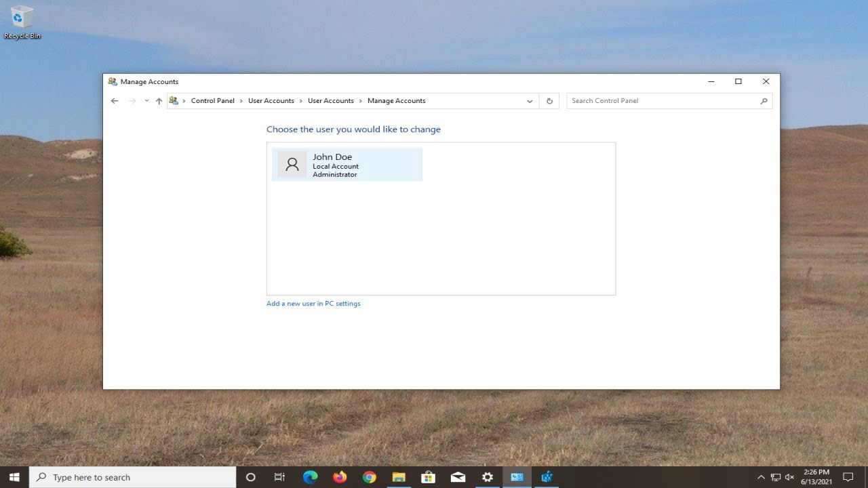Screen dimensions: 868x488
Task: Open recent locations dropdown arrow
Action: click(x=146, y=101)
